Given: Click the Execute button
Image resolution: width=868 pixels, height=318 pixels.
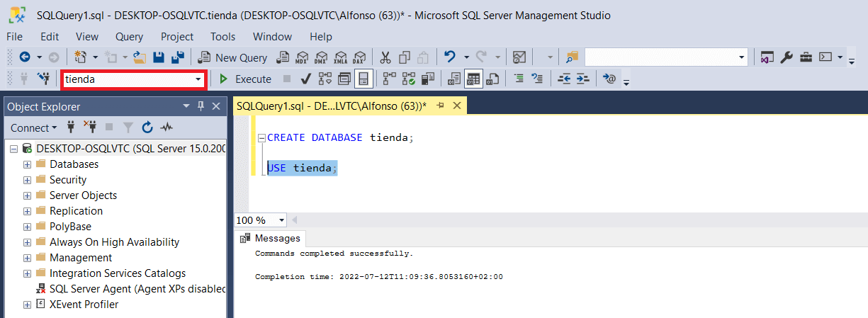Looking at the screenshot, I should 244,79.
